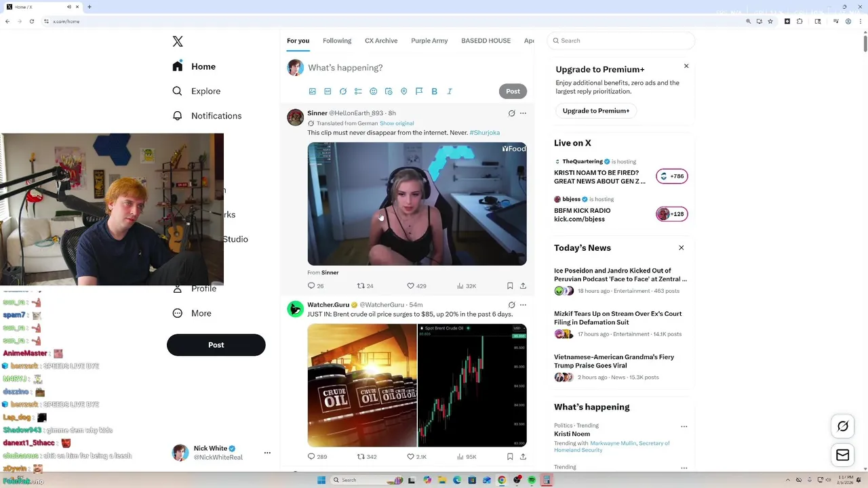The image size is (868, 488).
Task: Click the Grok icon in the composer toolbar
Action: [x=343, y=91]
